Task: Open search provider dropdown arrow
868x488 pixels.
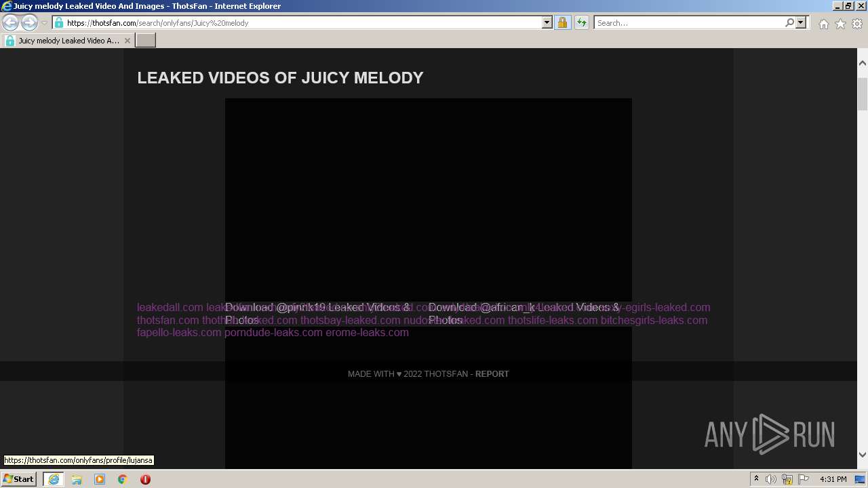Action: (x=801, y=23)
